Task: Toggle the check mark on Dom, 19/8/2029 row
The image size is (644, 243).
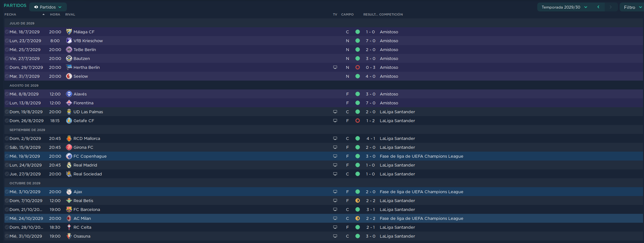Action: pyautogui.click(x=7, y=112)
